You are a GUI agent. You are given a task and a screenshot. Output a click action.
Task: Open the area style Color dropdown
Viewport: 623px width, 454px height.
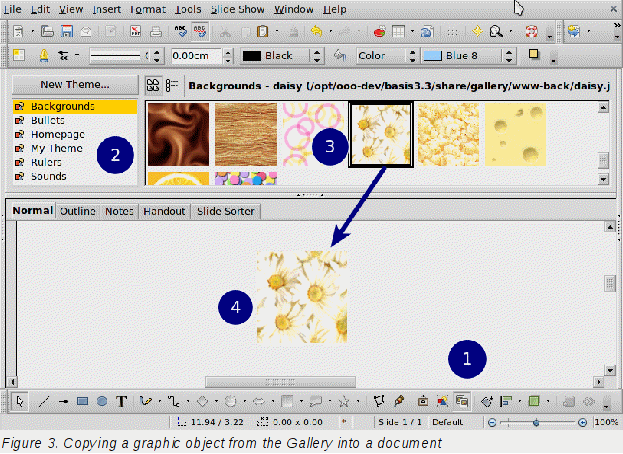(412, 56)
